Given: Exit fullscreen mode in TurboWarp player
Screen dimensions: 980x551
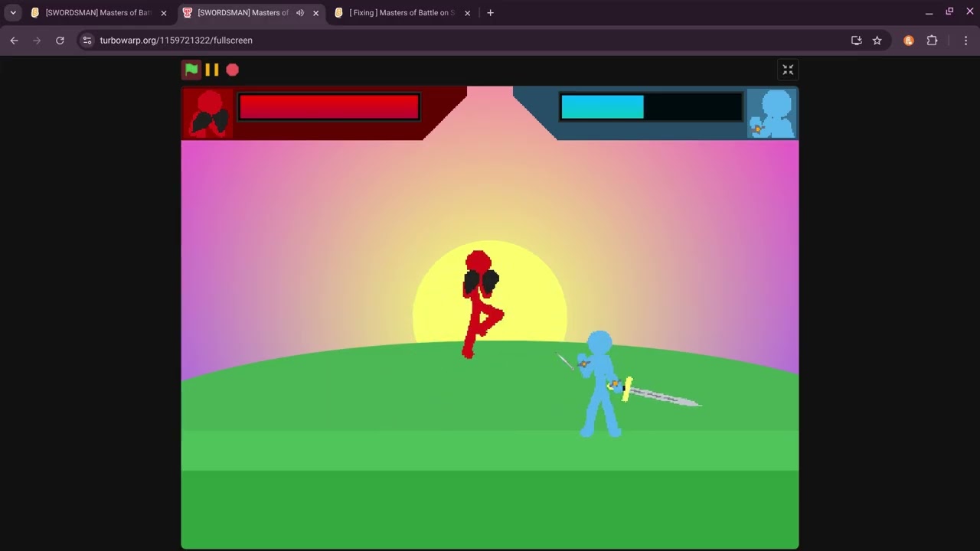Looking at the screenshot, I should (788, 70).
